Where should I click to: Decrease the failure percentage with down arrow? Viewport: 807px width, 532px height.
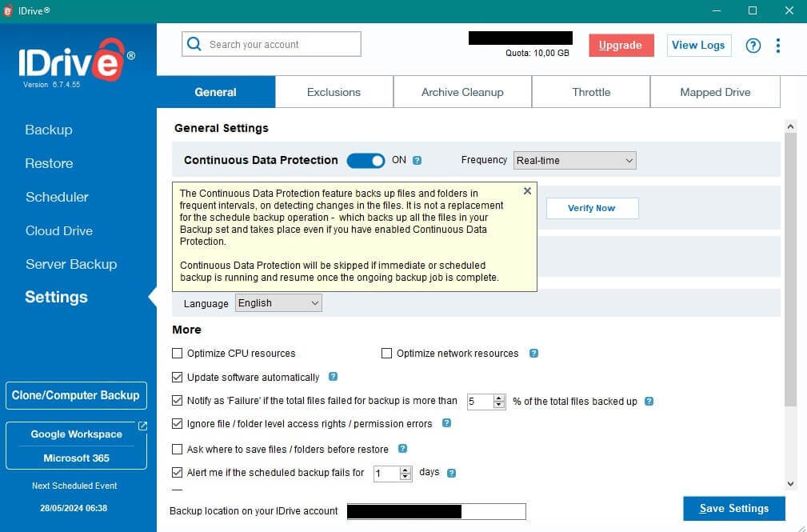click(x=499, y=405)
